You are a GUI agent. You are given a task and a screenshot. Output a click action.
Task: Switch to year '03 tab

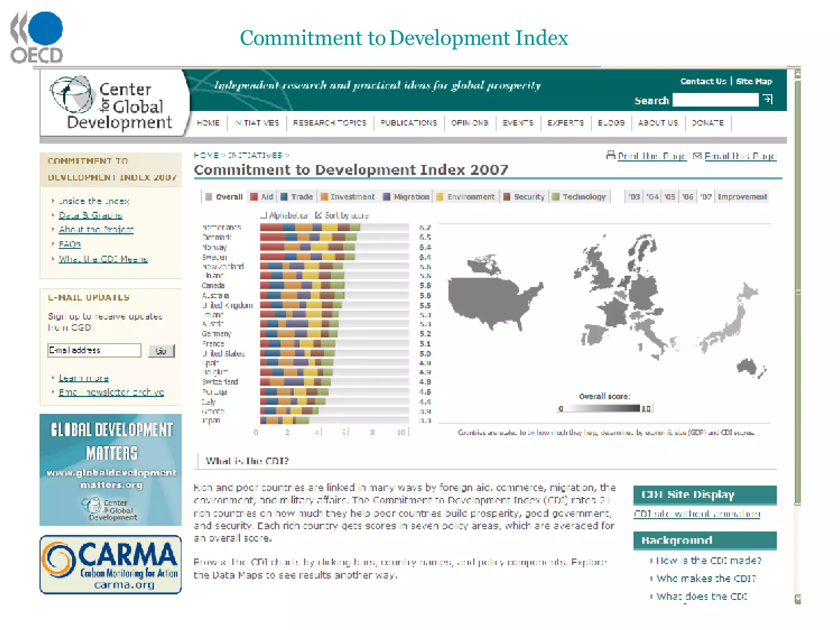634,197
